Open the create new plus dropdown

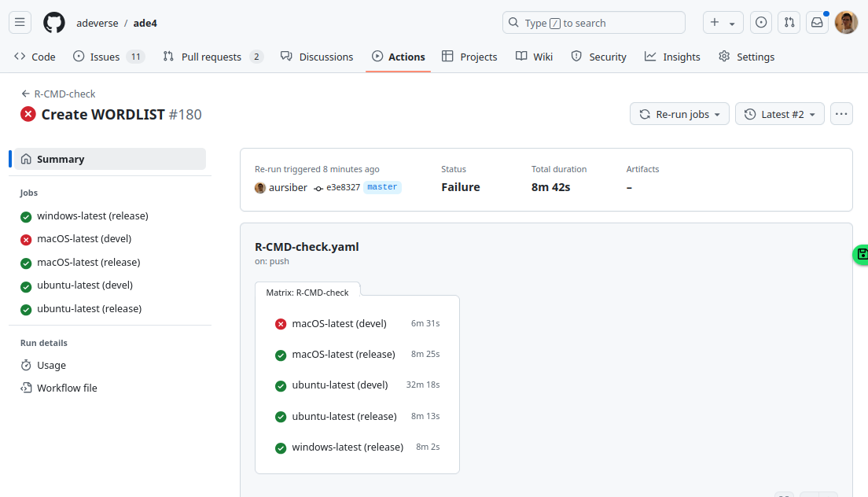723,23
